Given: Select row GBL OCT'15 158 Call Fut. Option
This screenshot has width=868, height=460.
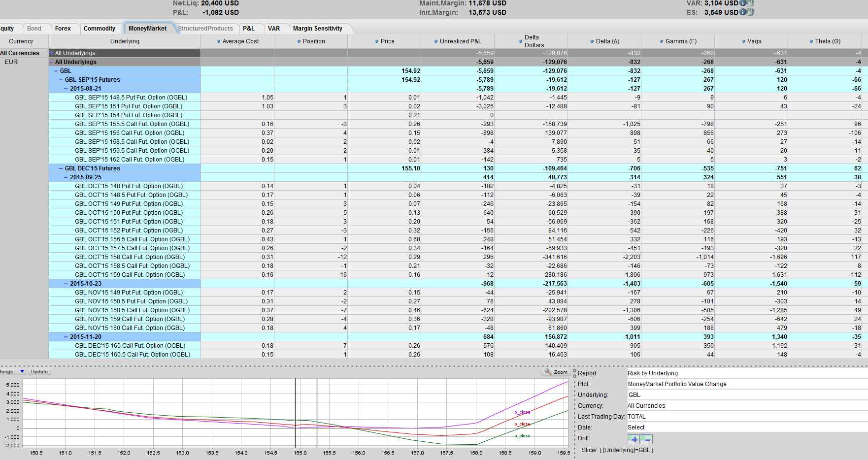Looking at the screenshot, I should pos(455,257).
